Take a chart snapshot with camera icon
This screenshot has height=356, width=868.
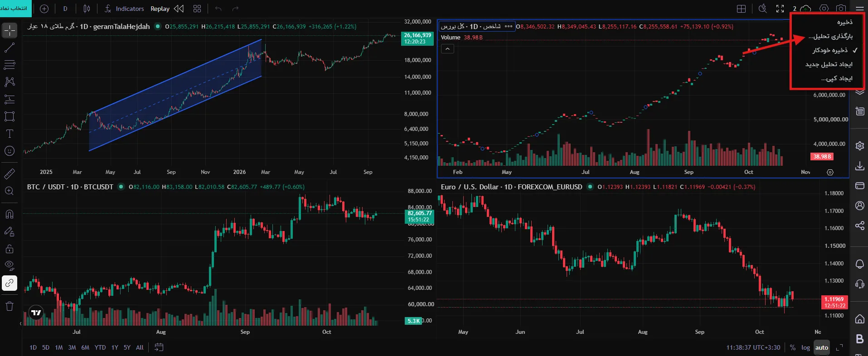[841, 9]
